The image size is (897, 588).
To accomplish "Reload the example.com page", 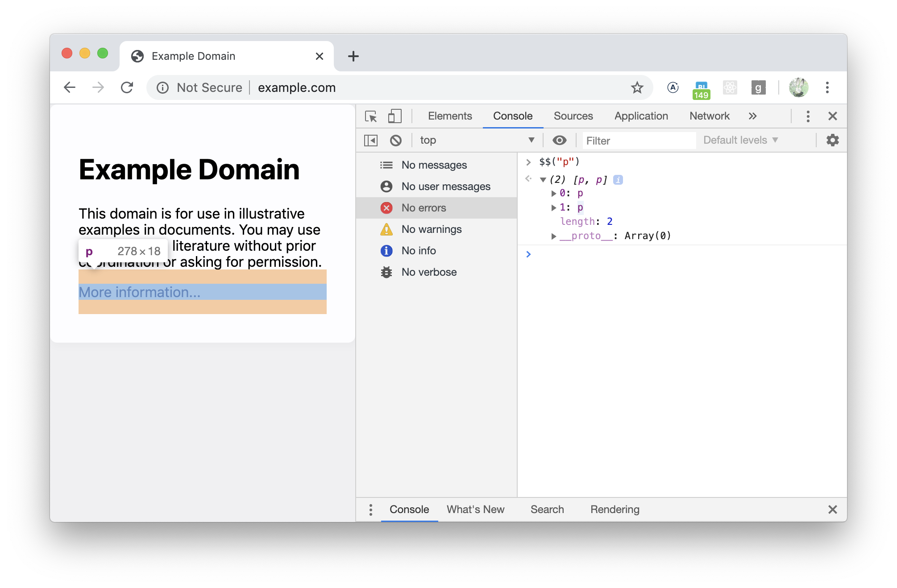I will point(127,87).
